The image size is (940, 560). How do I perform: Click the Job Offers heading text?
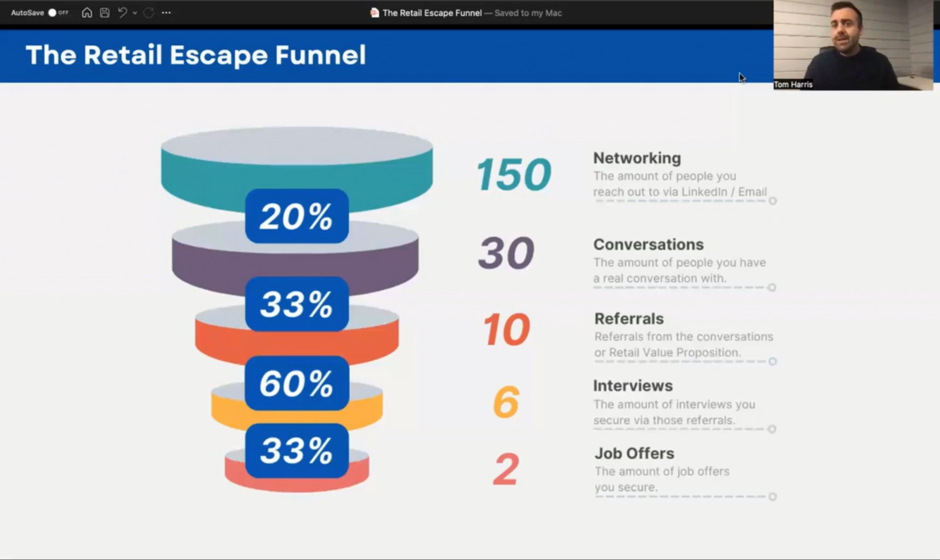[x=634, y=453]
